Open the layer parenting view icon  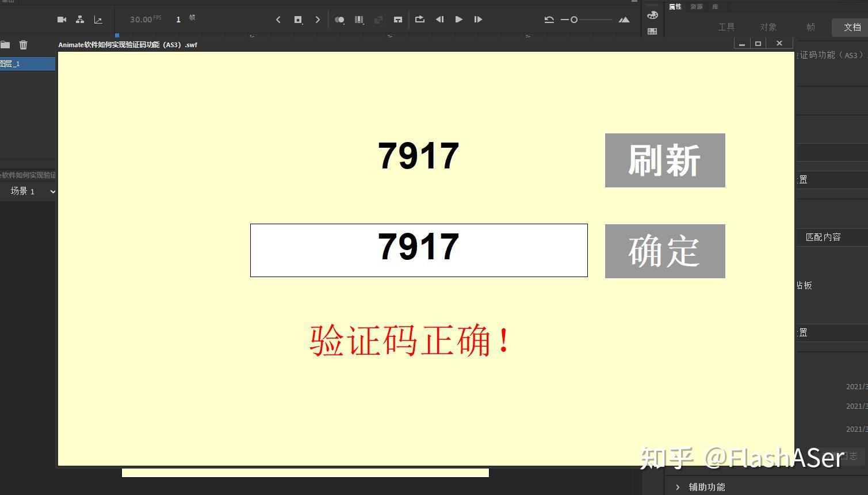(80, 19)
